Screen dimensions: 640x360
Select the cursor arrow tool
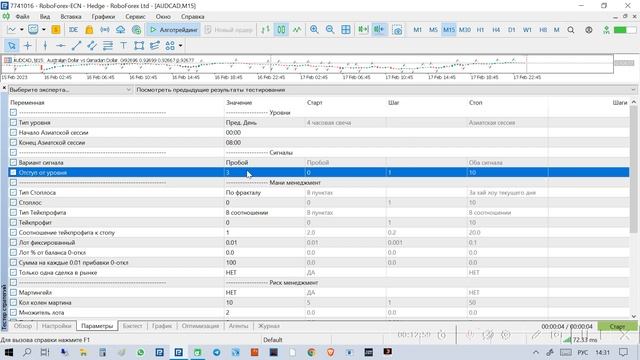(11, 45)
